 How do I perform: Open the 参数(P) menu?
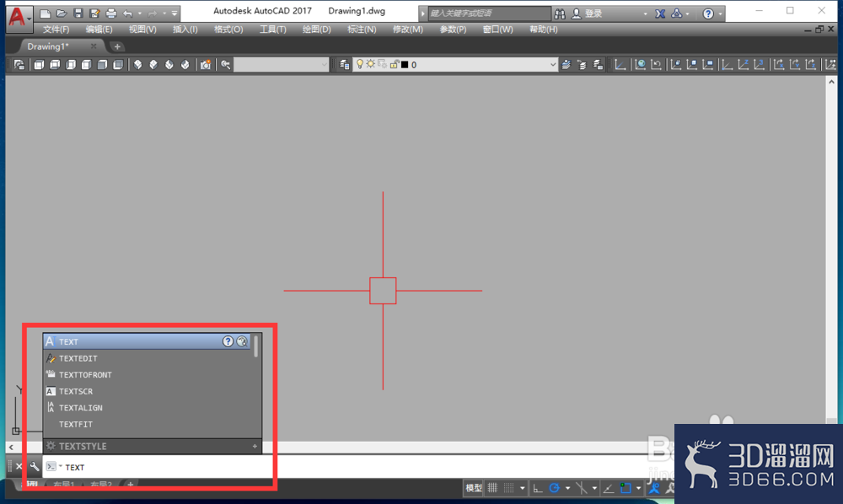pyautogui.click(x=453, y=29)
